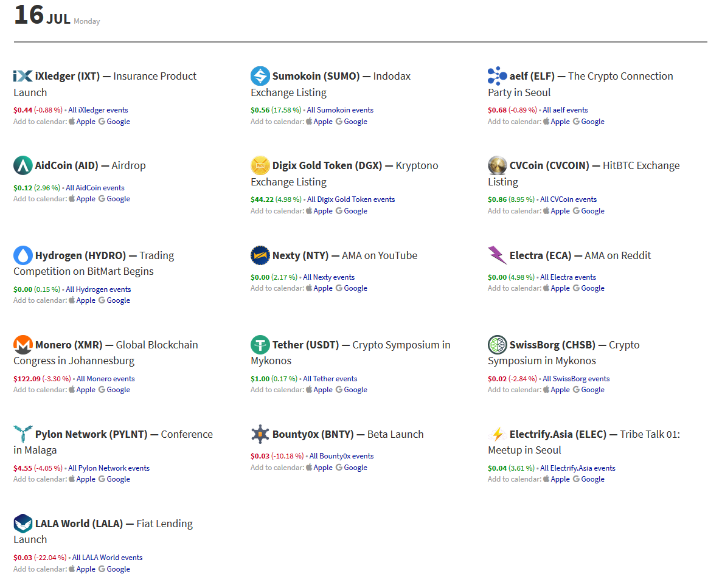
Task: Click the Electra lightning logo icon
Action: tap(497, 255)
